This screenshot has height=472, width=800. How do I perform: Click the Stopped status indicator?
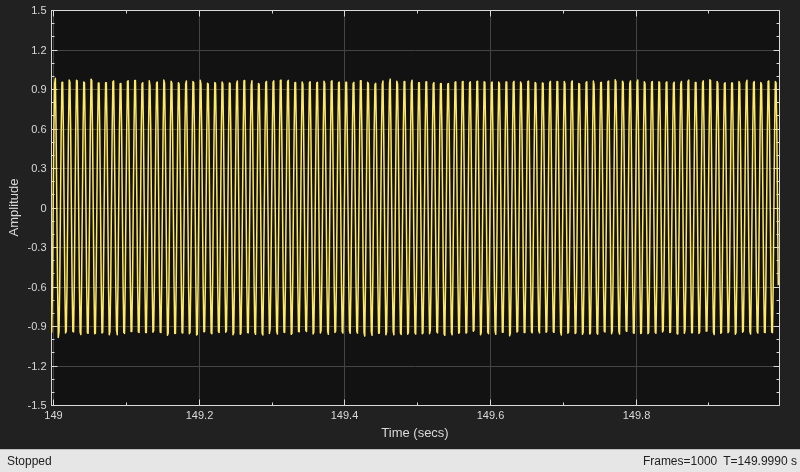click(x=29, y=461)
